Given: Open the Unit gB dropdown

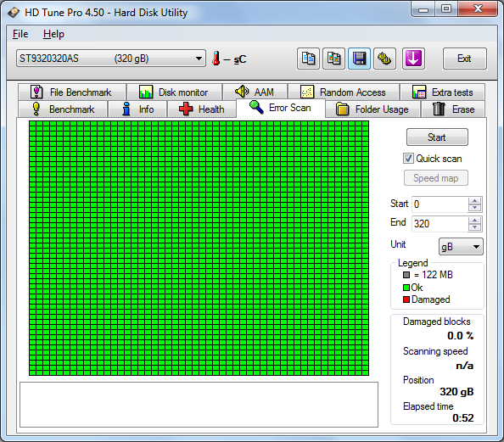Looking at the screenshot, I should point(461,247).
